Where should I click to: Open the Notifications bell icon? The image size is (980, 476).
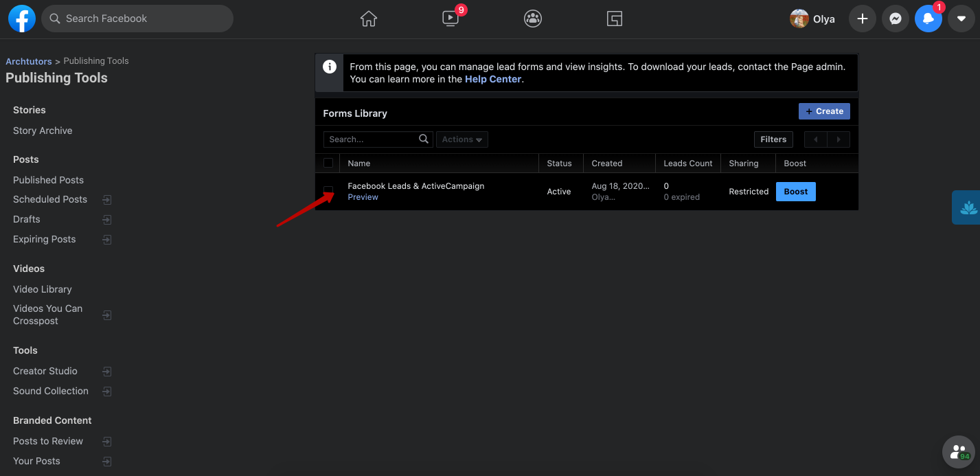(928, 19)
